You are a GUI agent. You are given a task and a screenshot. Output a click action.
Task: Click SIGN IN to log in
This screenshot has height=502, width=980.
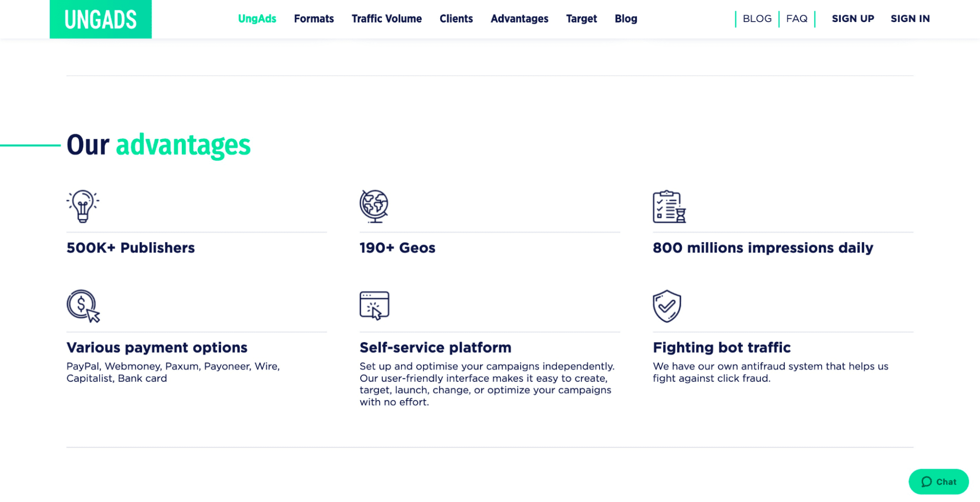tap(910, 19)
